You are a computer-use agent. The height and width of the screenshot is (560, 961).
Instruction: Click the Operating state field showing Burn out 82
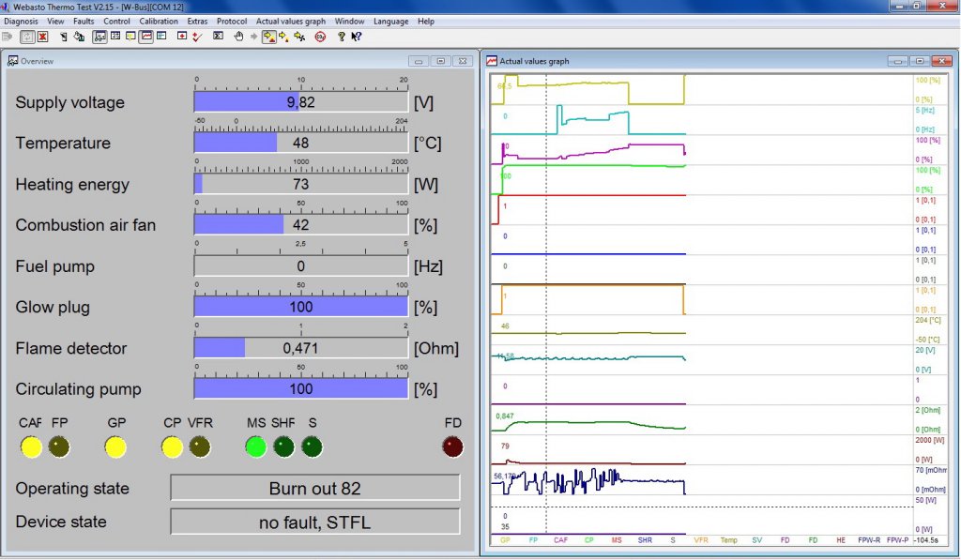pyautogui.click(x=314, y=489)
